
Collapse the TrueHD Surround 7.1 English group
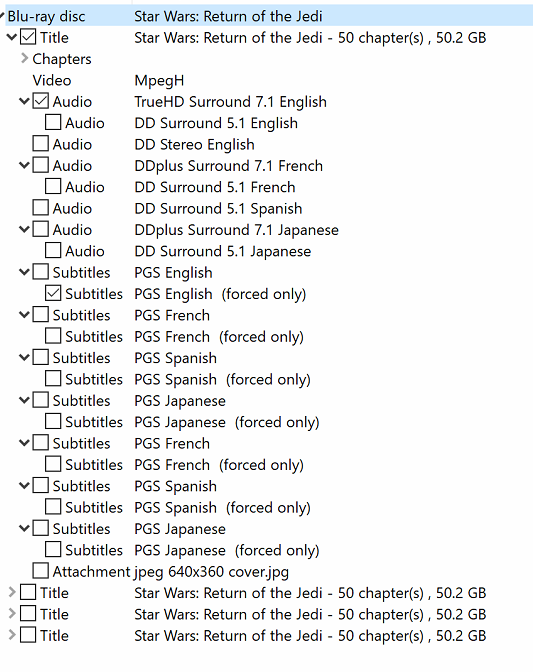coord(24,102)
